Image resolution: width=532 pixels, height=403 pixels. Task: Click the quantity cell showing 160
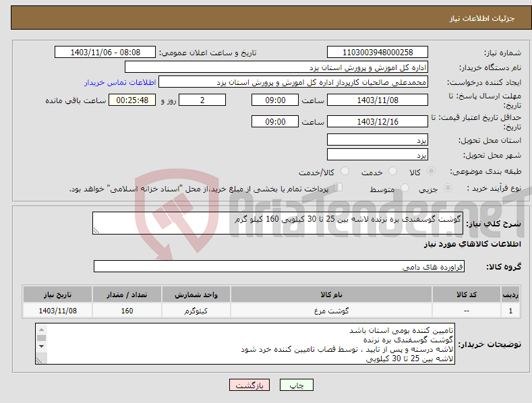[x=127, y=311]
